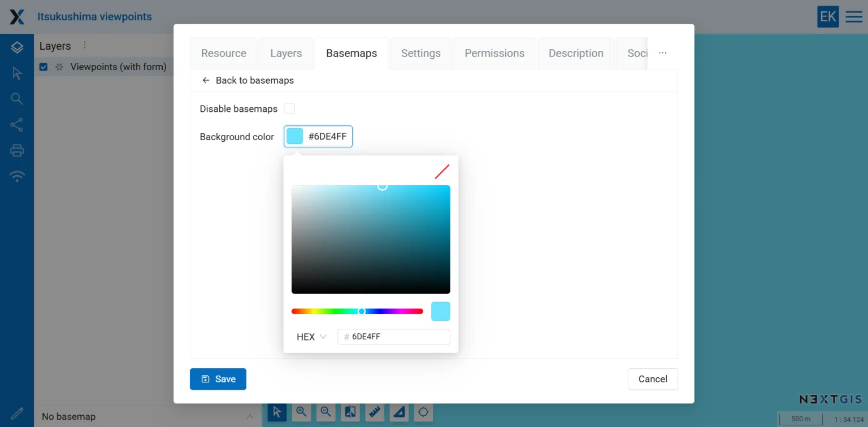Click the pencil edit icon at sidebar bottom
Image resolution: width=868 pixels, height=427 pixels.
17,413
